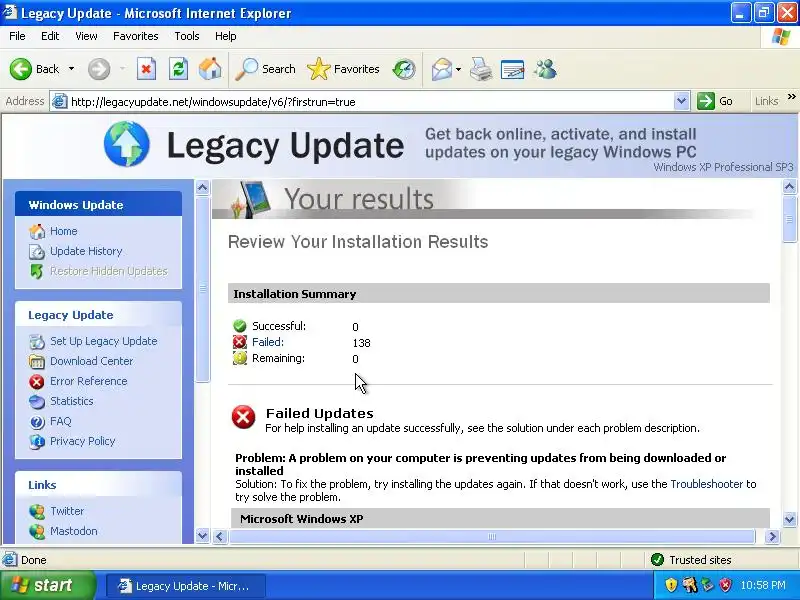
Task: Open the Favorites pane toolbar button
Action: coord(343,69)
